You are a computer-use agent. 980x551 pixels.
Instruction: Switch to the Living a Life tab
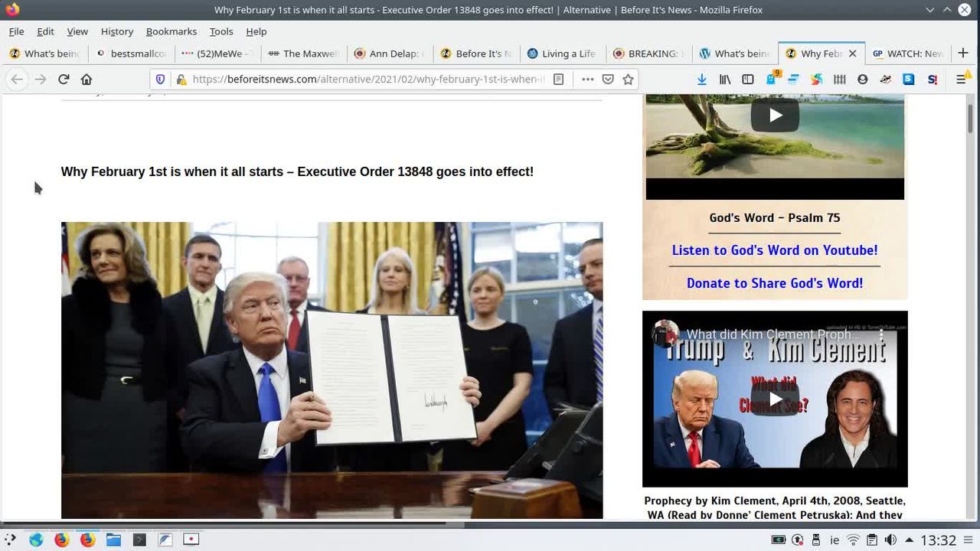coord(562,54)
